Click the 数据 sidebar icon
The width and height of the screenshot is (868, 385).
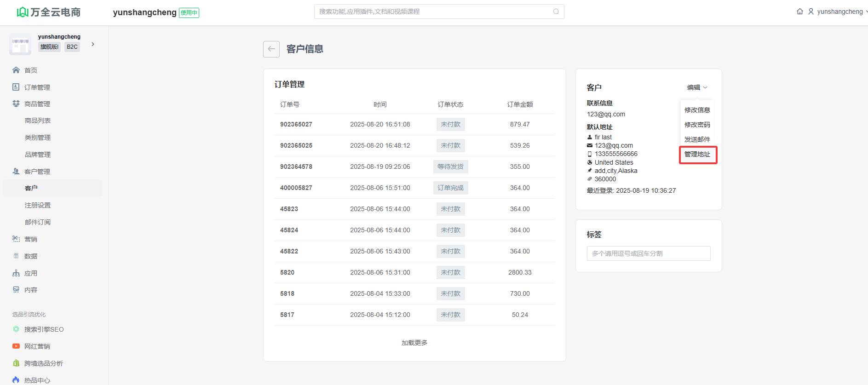16,256
